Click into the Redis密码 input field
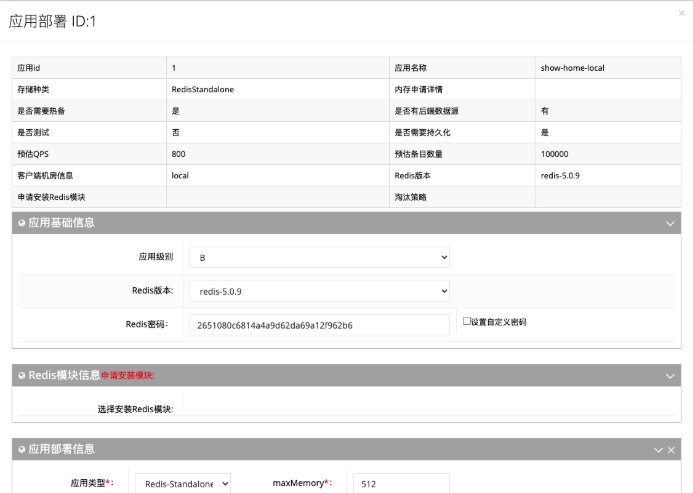Image resolution: width=693 pixels, height=493 pixels. coord(319,325)
